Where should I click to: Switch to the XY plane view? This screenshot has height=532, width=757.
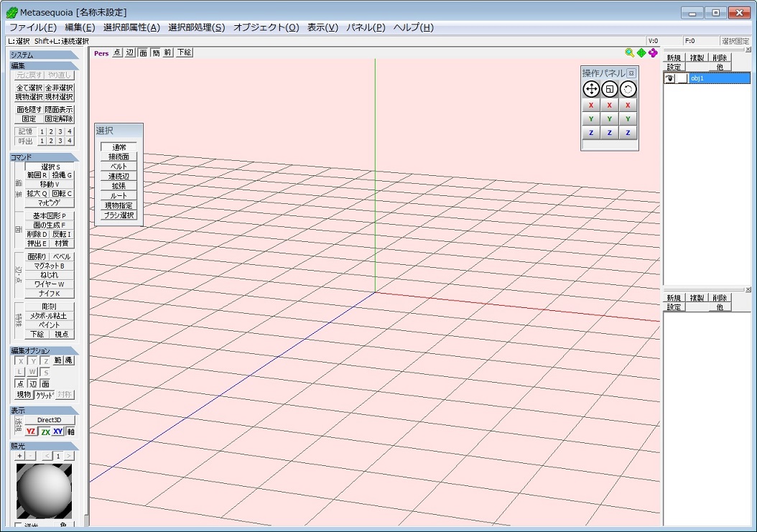[x=58, y=432]
